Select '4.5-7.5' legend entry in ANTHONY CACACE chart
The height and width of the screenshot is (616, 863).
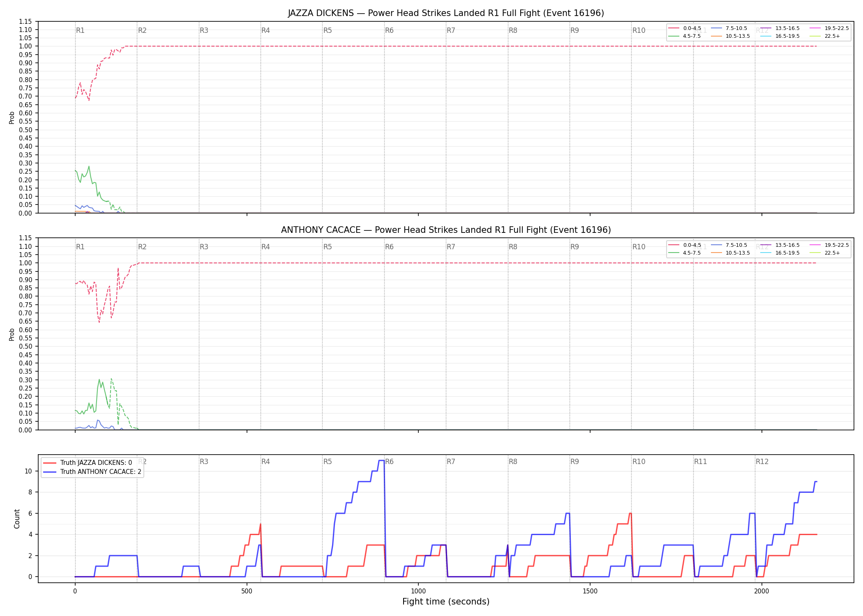tap(685, 253)
